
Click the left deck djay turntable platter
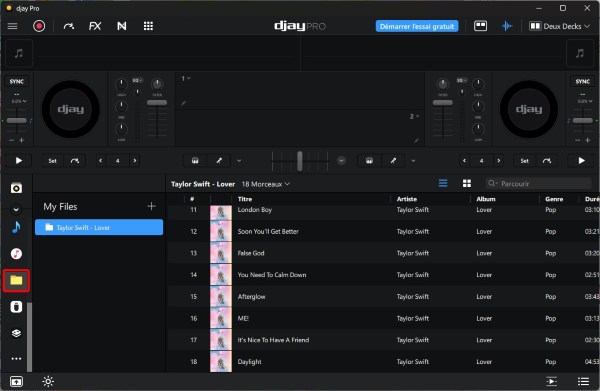(71, 109)
